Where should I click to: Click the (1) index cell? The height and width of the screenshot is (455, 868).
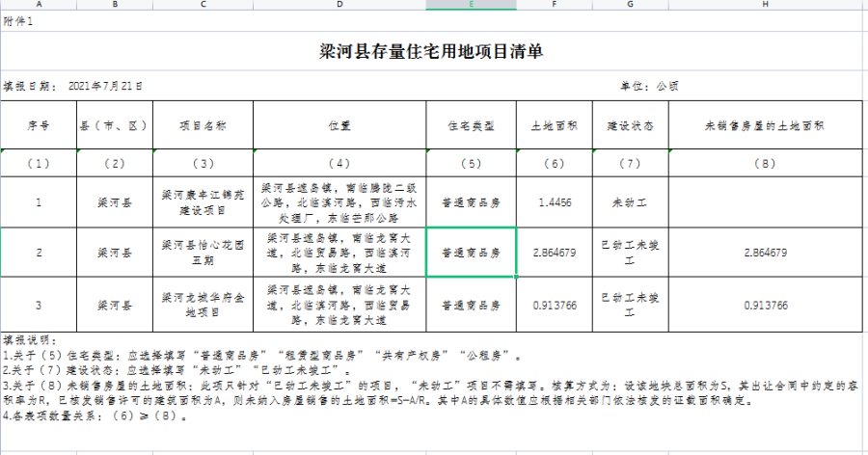click(39, 163)
